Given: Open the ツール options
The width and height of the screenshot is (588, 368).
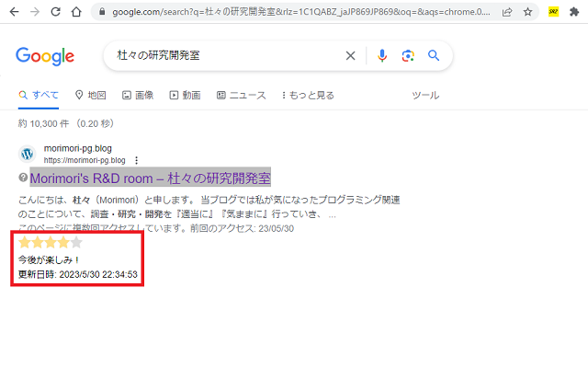Looking at the screenshot, I should click(425, 96).
